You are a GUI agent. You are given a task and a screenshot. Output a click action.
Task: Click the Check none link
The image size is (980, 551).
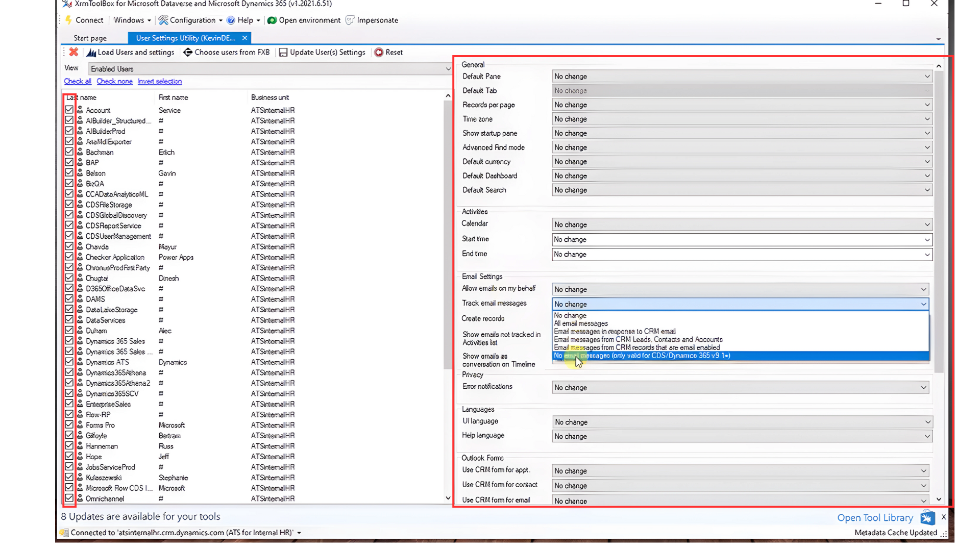point(115,82)
